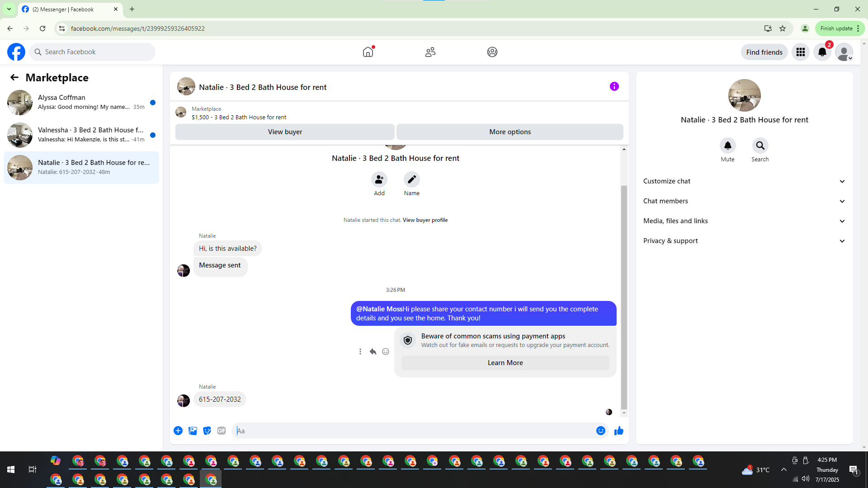This screenshot has height=488, width=868.
Task: Open the emoji picker in message box
Action: tap(600, 431)
